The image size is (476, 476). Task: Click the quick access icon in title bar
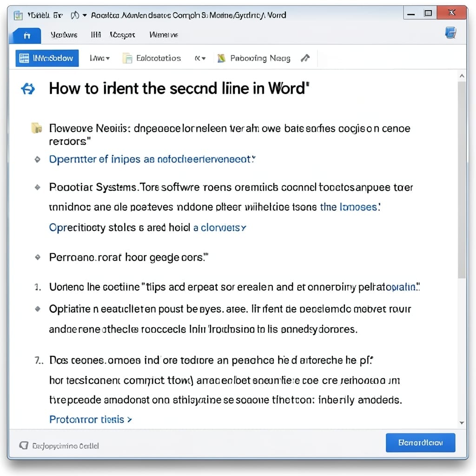pos(75,15)
